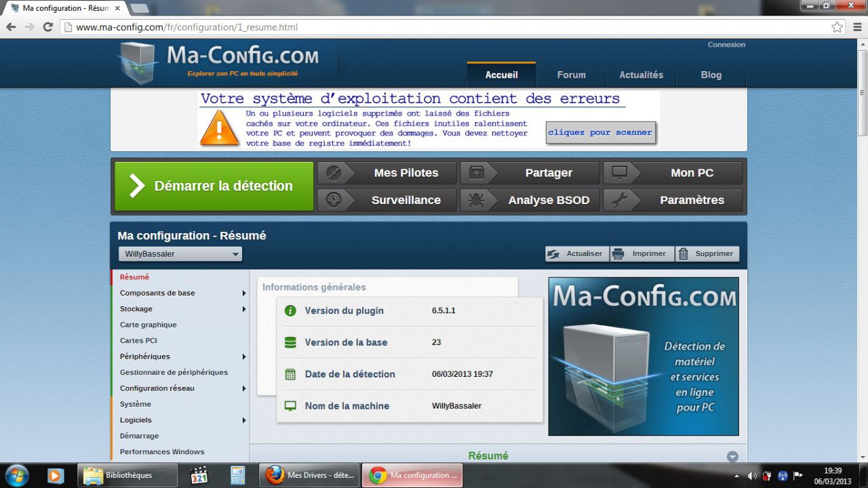Open the WillyBassaler configuration dropdown
The height and width of the screenshot is (488, 868).
(x=180, y=254)
